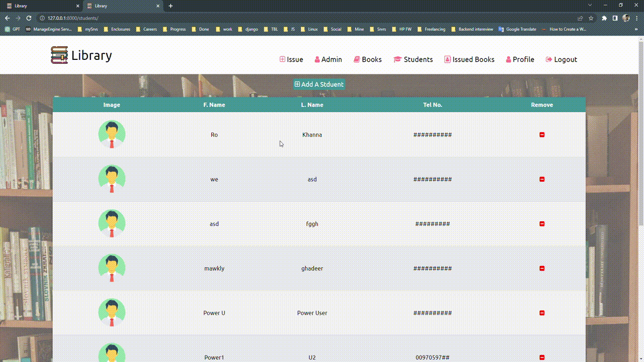644x362 pixels.
Task: Click browser Forward arrow
Action: tap(18, 18)
